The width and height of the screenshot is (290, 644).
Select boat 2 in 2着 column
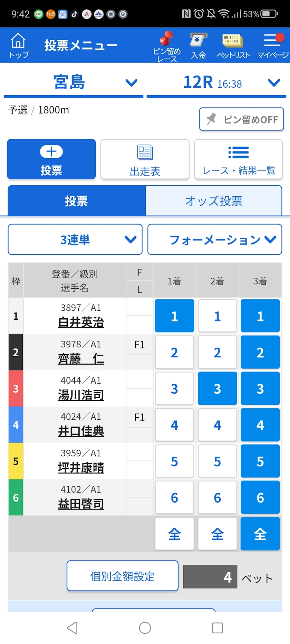point(217,352)
